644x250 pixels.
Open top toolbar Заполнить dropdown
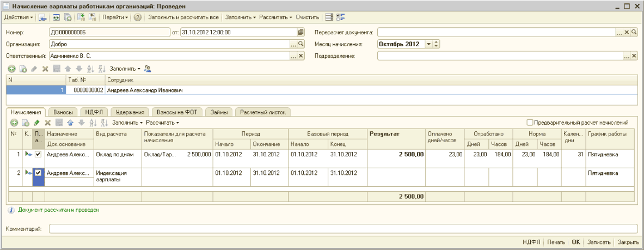(241, 17)
